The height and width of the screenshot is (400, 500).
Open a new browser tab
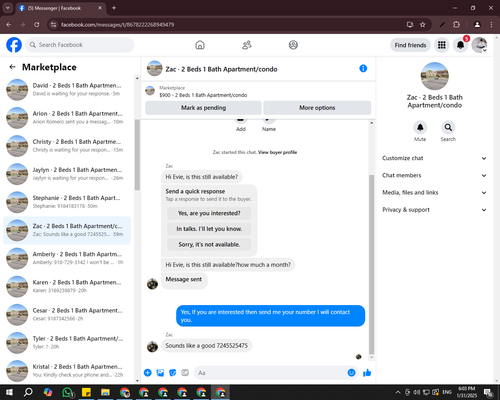click(114, 8)
